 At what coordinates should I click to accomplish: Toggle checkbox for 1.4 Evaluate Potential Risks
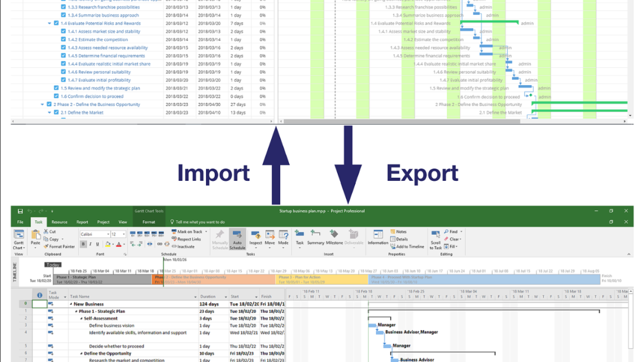tap(56, 24)
